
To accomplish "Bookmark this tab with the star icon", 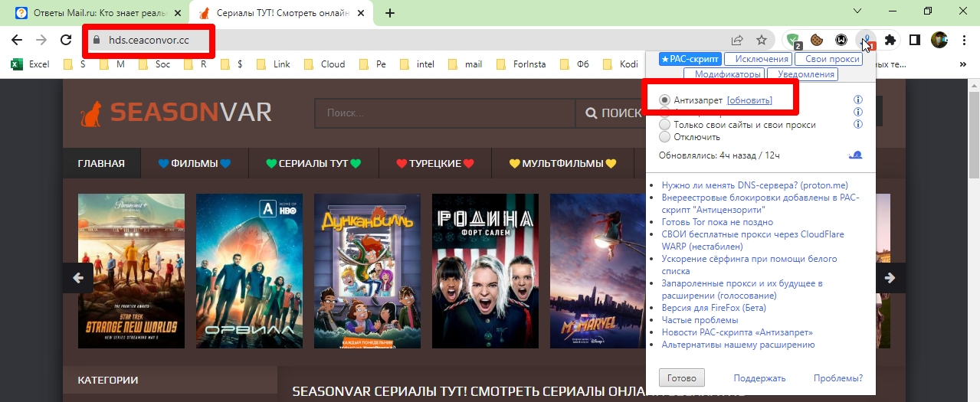I will (762, 40).
